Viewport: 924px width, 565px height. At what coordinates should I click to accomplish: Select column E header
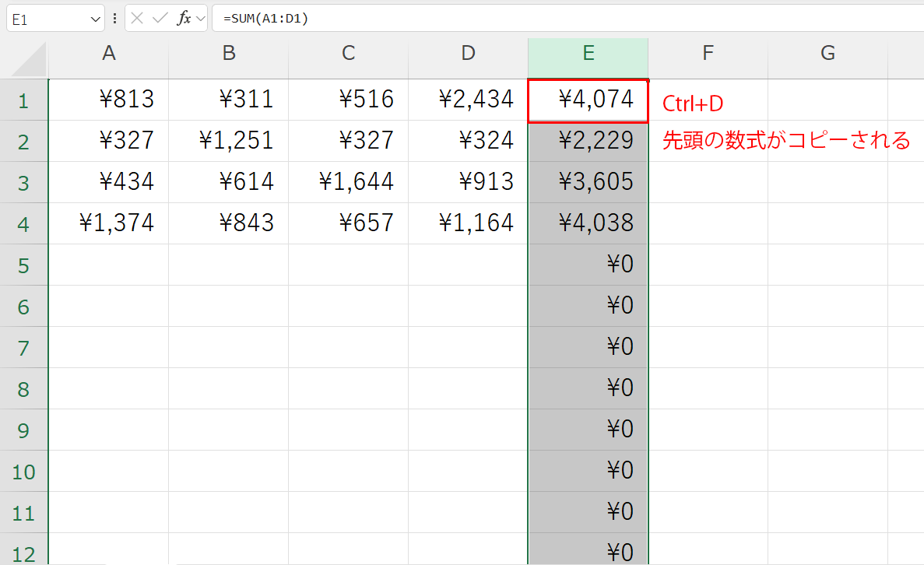pos(588,53)
